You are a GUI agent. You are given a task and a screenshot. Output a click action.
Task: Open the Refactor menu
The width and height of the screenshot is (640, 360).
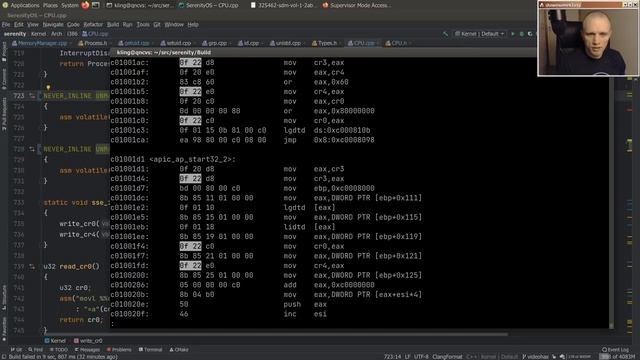click(93, 24)
